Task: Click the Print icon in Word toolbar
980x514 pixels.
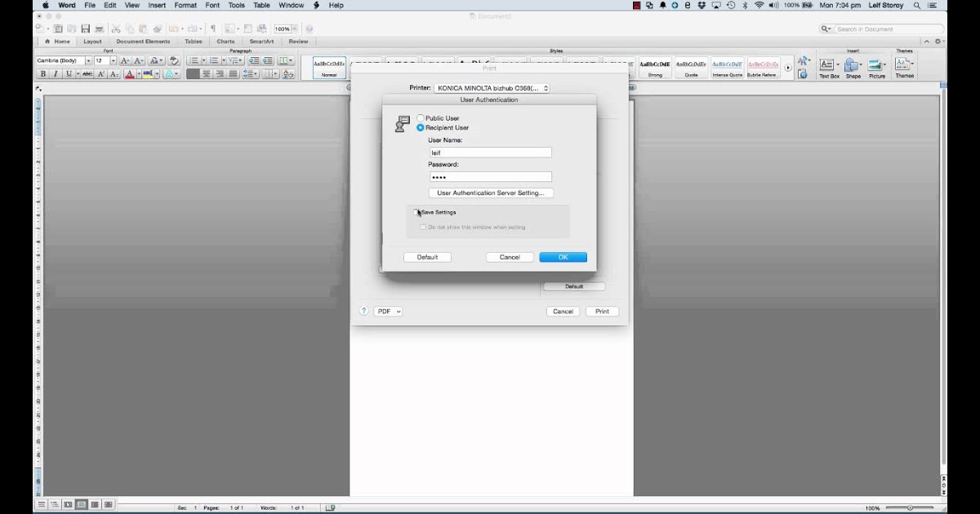Action: (99, 29)
